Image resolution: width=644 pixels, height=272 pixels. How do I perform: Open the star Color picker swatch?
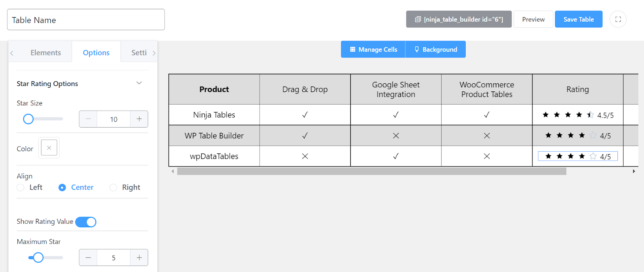click(x=49, y=148)
